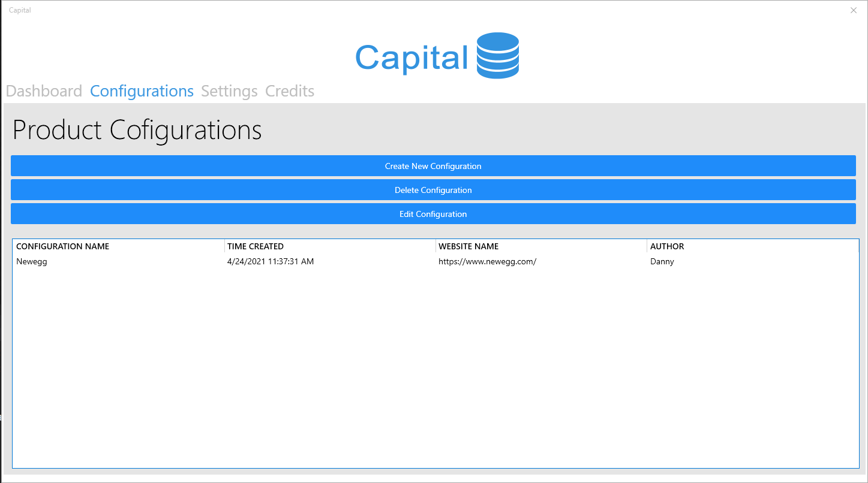Screen dimensions: 868x483
Task: Select the Configurations tab
Action: pyautogui.click(x=142, y=91)
